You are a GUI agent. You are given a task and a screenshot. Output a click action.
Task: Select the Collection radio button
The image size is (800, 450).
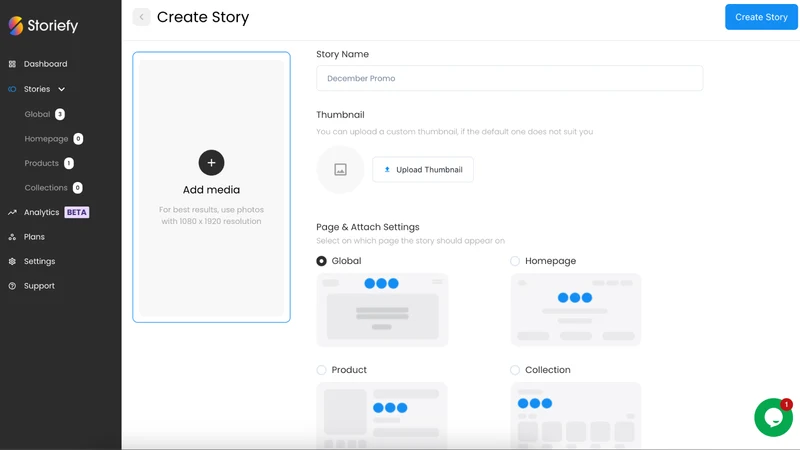coord(515,370)
